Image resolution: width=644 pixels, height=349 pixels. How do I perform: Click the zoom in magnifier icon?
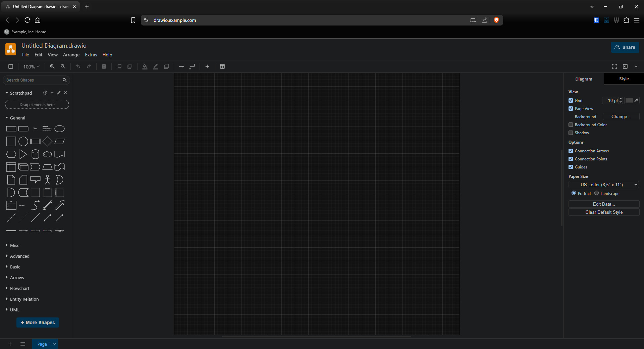[x=52, y=66]
